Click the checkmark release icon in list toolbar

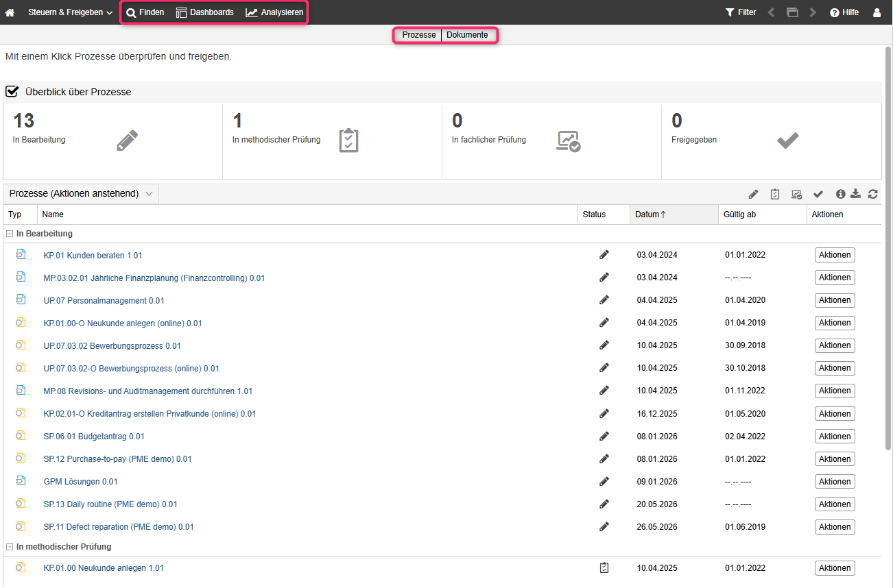pos(818,194)
